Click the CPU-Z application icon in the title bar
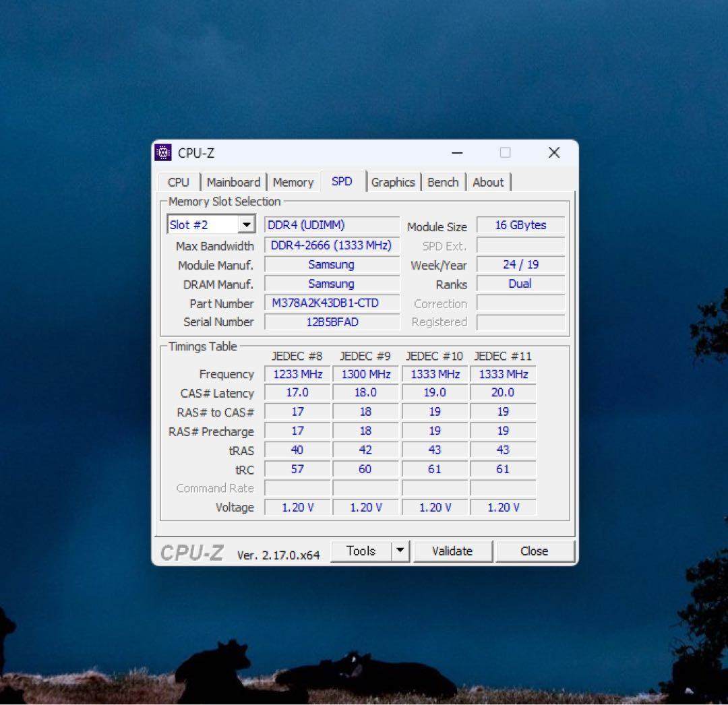This screenshot has height=705, width=728. click(162, 153)
